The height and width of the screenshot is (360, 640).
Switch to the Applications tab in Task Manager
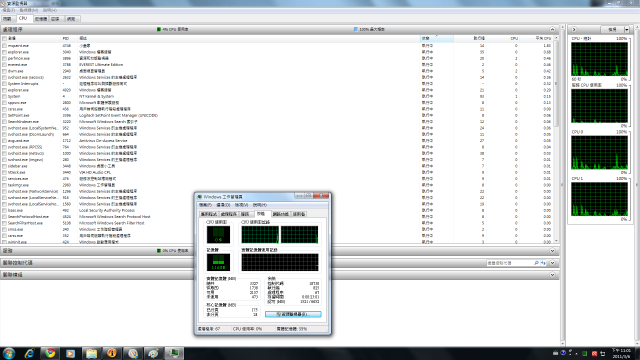tap(209, 214)
